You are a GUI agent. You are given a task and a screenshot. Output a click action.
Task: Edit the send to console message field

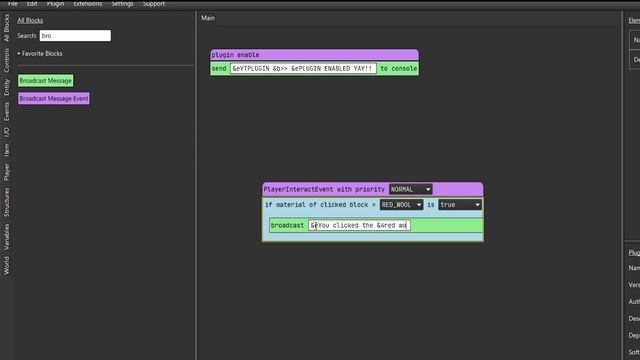pos(303,69)
